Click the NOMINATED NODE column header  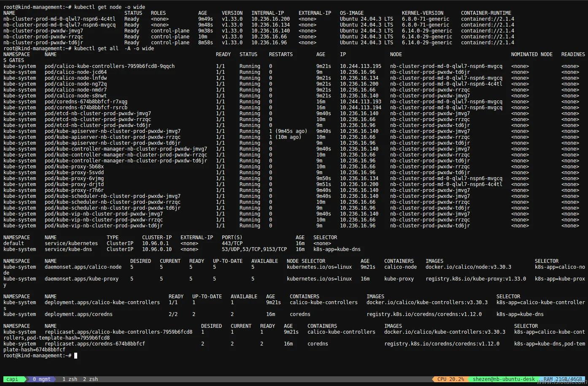coord(532,54)
